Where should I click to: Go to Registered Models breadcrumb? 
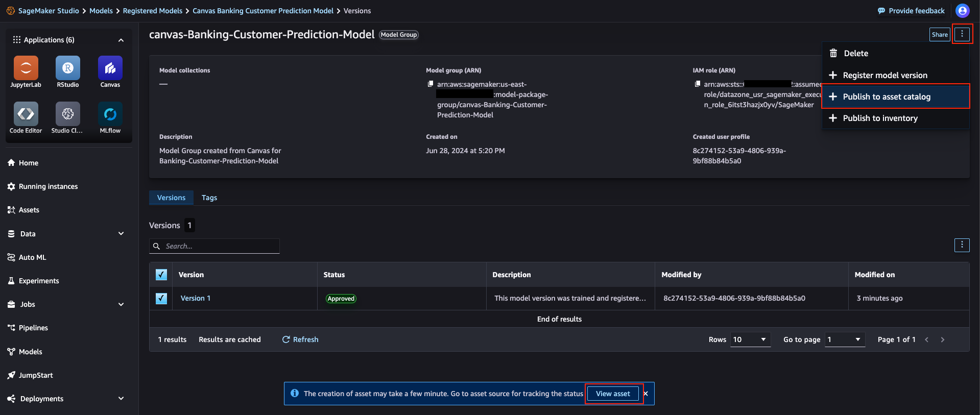click(x=153, y=11)
